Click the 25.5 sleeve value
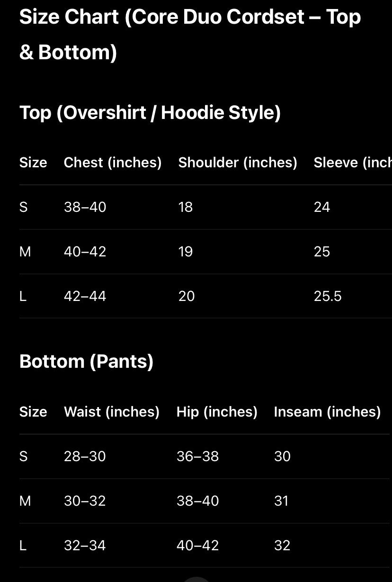The image size is (392, 582). pos(327,296)
